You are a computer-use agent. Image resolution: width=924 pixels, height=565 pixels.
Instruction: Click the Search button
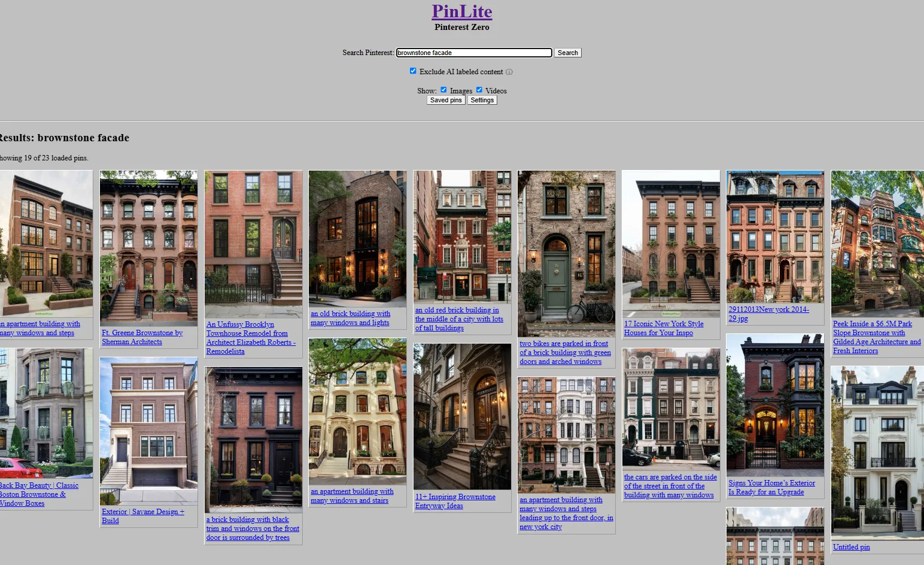(567, 53)
